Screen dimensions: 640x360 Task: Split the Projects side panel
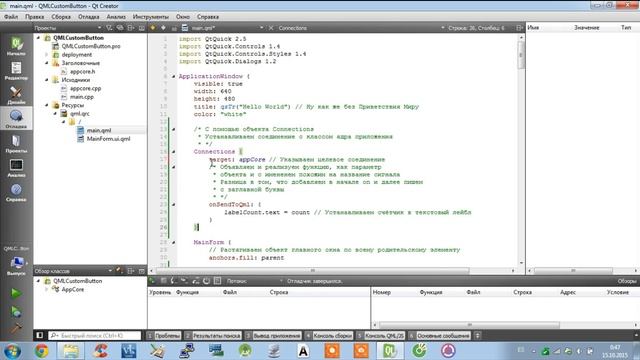(x=131, y=28)
